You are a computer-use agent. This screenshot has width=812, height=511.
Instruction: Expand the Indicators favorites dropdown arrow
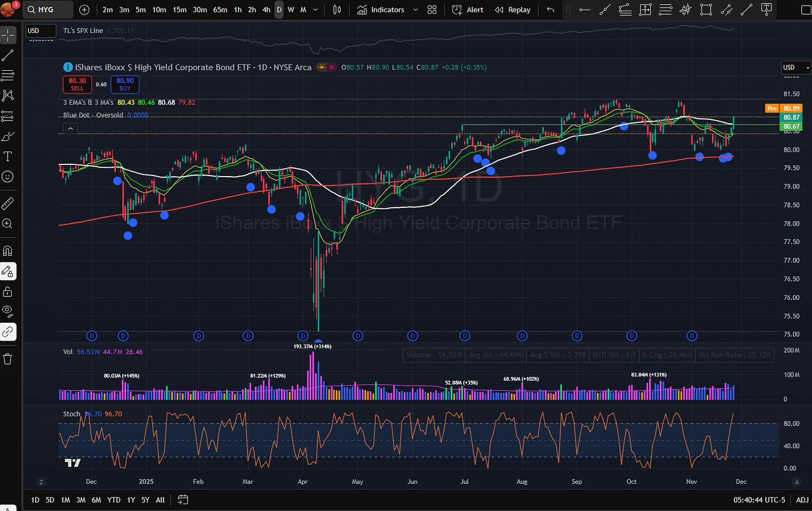tap(415, 9)
